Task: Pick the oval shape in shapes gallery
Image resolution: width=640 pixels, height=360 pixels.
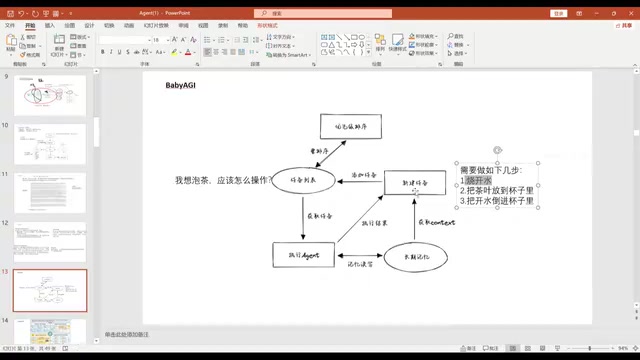Action: click(362, 37)
